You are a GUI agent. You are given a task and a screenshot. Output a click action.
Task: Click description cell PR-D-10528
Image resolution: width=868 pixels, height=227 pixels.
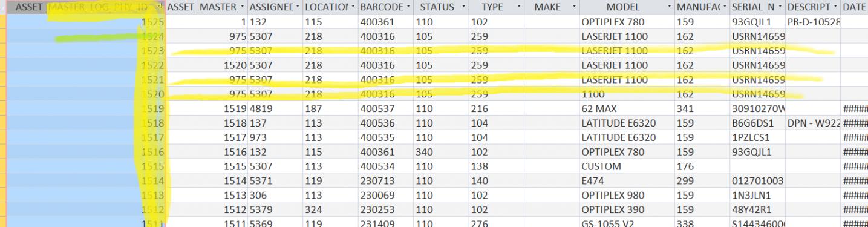(x=813, y=22)
